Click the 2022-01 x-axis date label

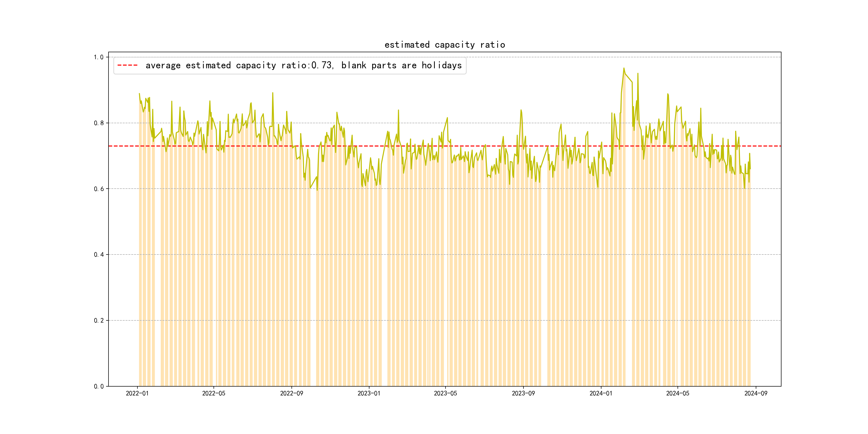(137, 394)
